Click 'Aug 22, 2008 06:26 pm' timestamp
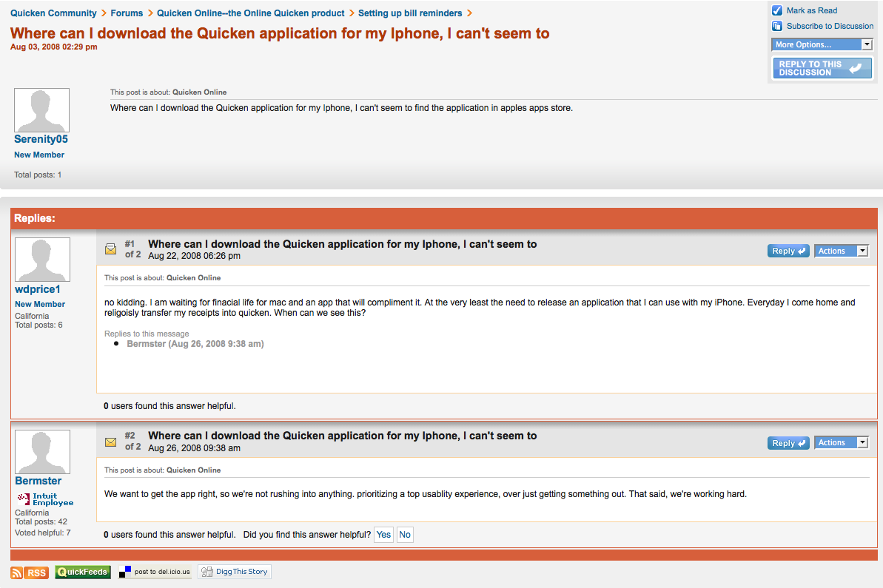883x588 pixels. tap(194, 256)
